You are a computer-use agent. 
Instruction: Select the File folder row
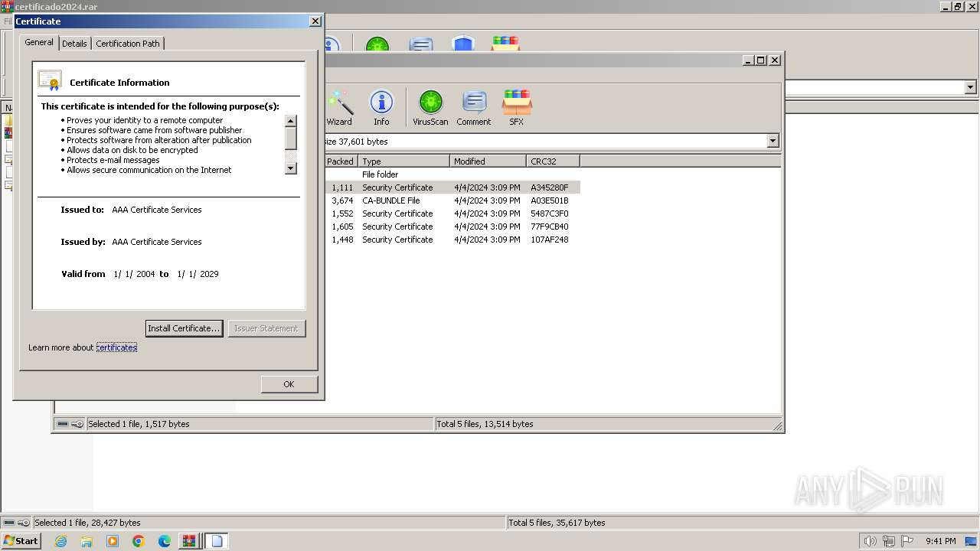coord(452,174)
